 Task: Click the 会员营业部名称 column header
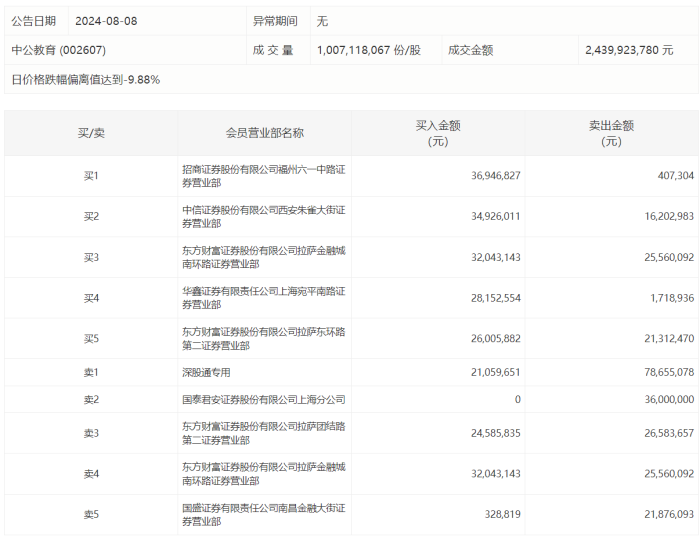pyautogui.click(x=264, y=133)
